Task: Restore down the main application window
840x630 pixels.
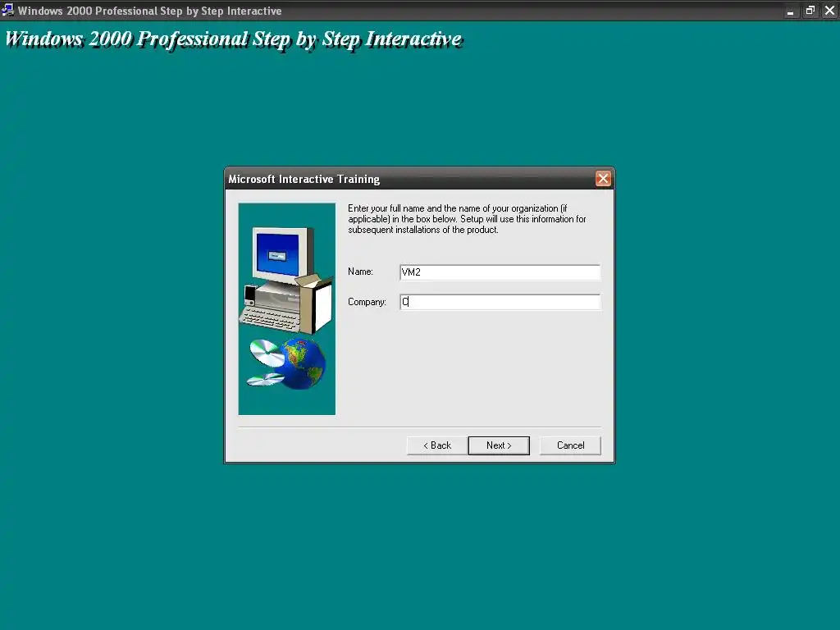Action: (x=810, y=11)
